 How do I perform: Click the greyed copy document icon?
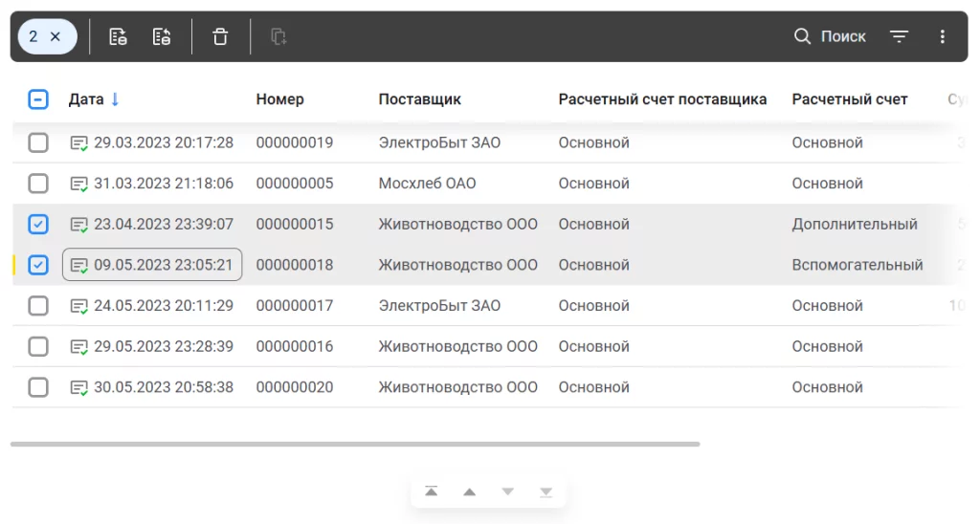(x=278, y=37)
